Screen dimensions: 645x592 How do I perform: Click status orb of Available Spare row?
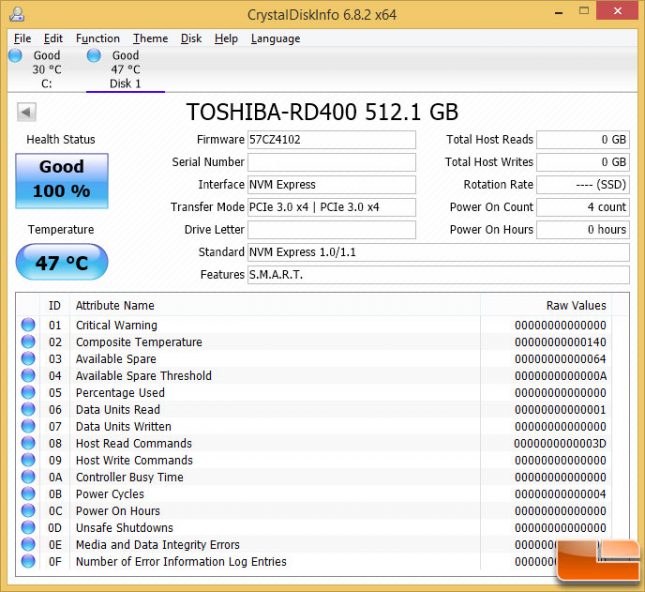click(28, 358)
